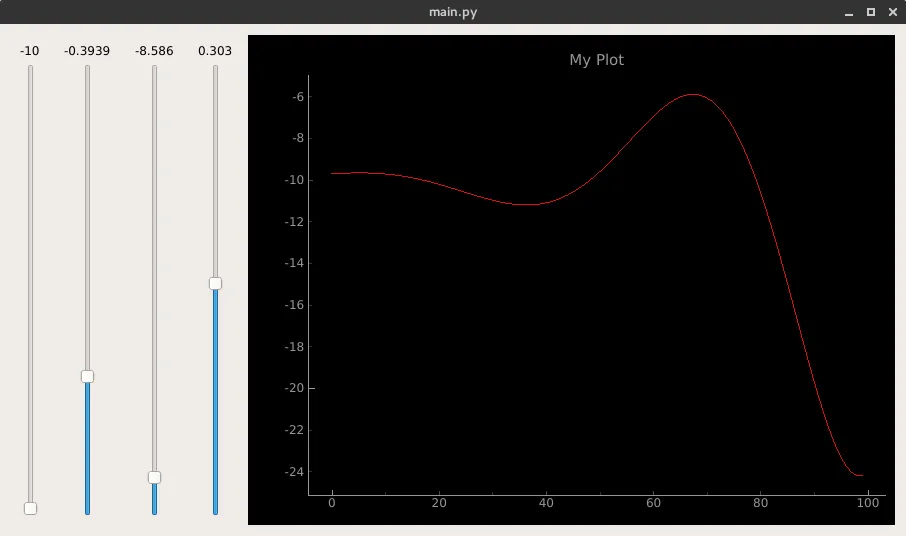Click the x-axis tick label 80

pyautogui.click(x=760, y=502)
